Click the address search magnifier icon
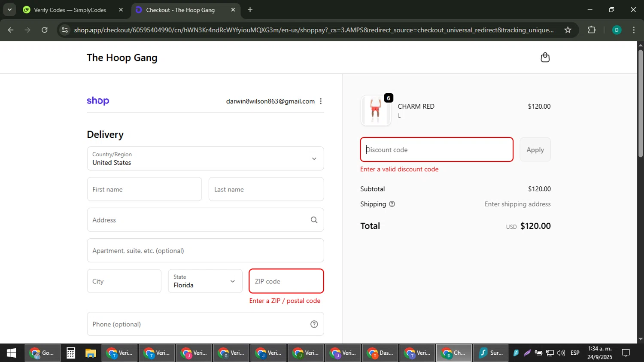Screen dimensions: 644x362 coord(314,220)
